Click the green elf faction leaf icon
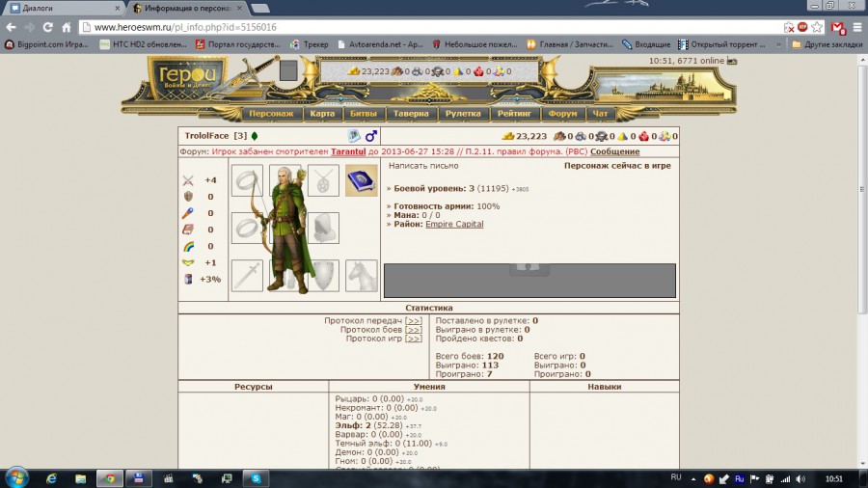 pyautogui.click(x=255, y=136)
